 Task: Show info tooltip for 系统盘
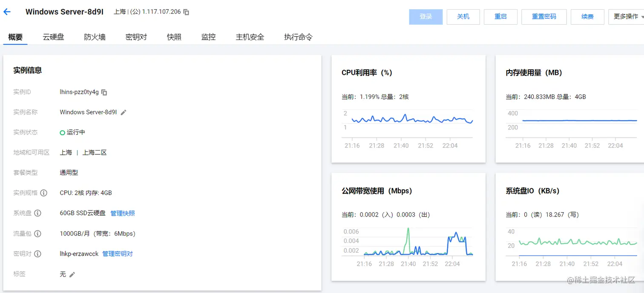[x=37, y=213]
